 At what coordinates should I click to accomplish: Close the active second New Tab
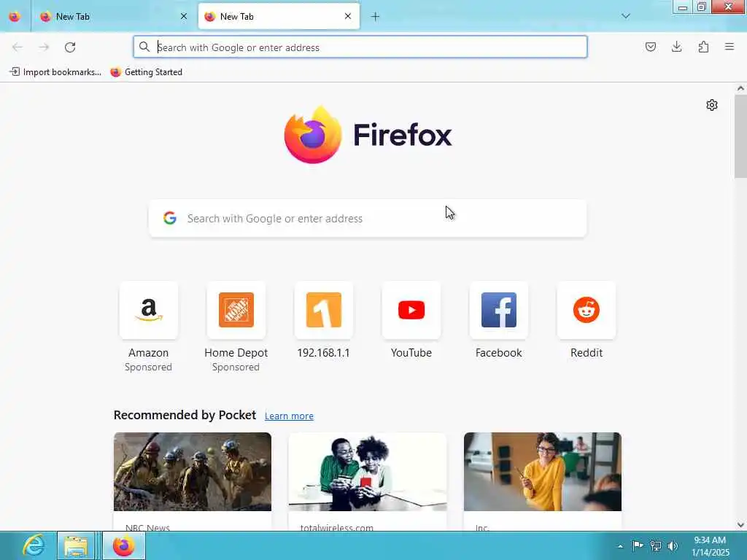(348, 17)
